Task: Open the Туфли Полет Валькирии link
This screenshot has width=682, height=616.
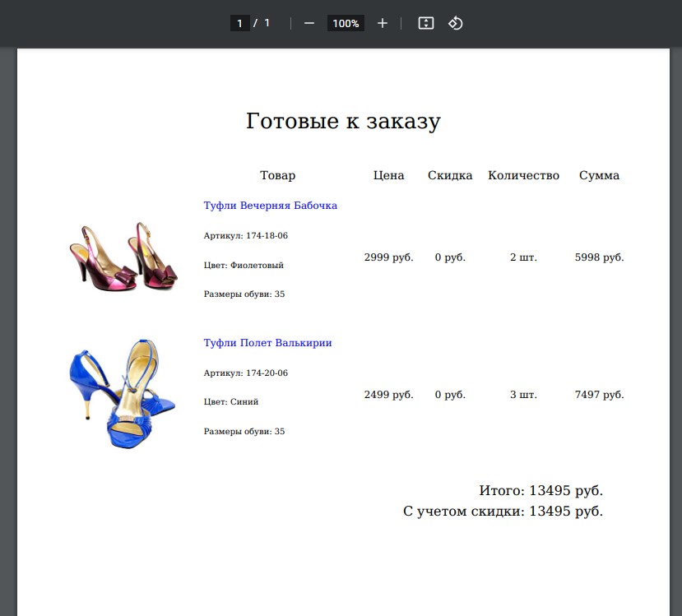Action: (x=267, y=343)
